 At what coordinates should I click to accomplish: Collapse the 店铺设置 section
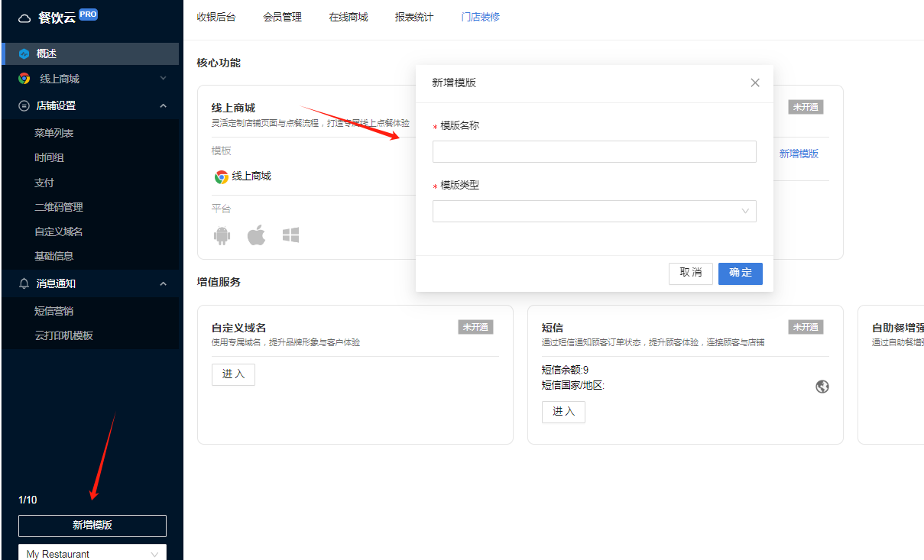pyautogui.click(x=163, y=105)
